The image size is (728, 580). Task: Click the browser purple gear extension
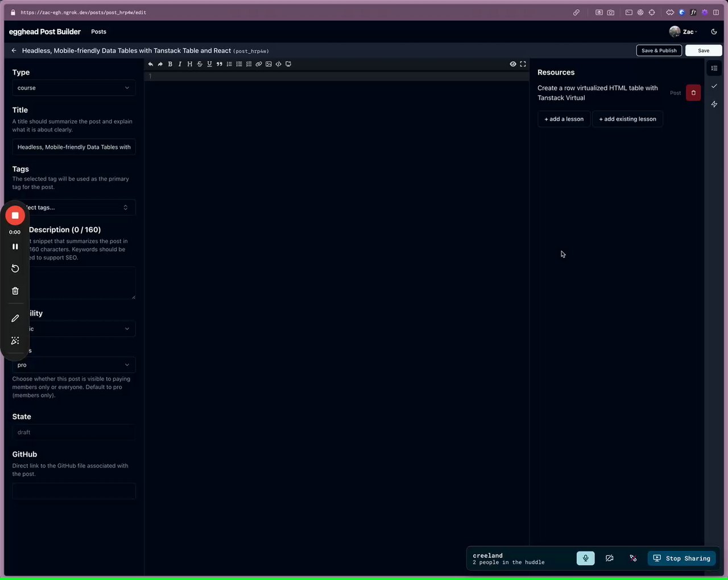705,13
